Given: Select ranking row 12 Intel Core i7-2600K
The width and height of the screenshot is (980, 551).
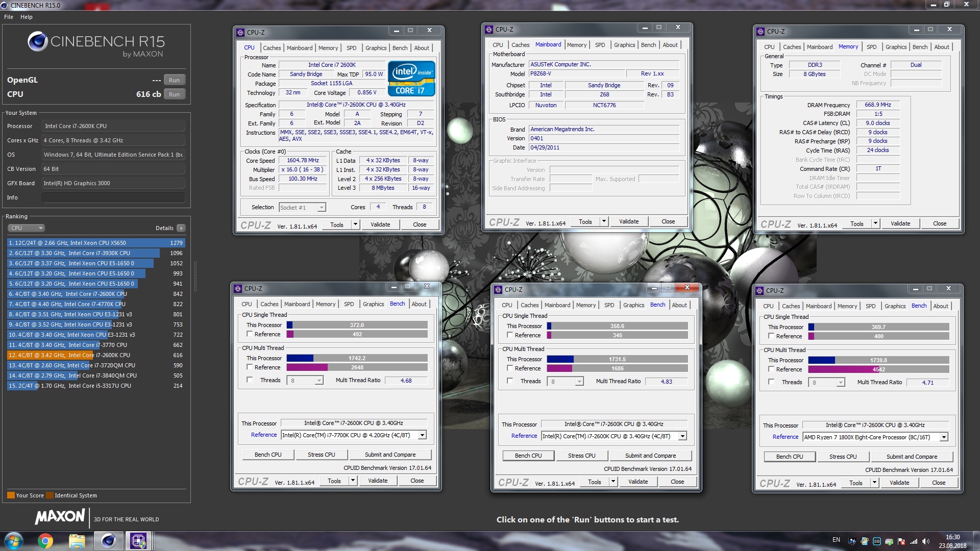Looking at the screenshot, I should [96, 355].
